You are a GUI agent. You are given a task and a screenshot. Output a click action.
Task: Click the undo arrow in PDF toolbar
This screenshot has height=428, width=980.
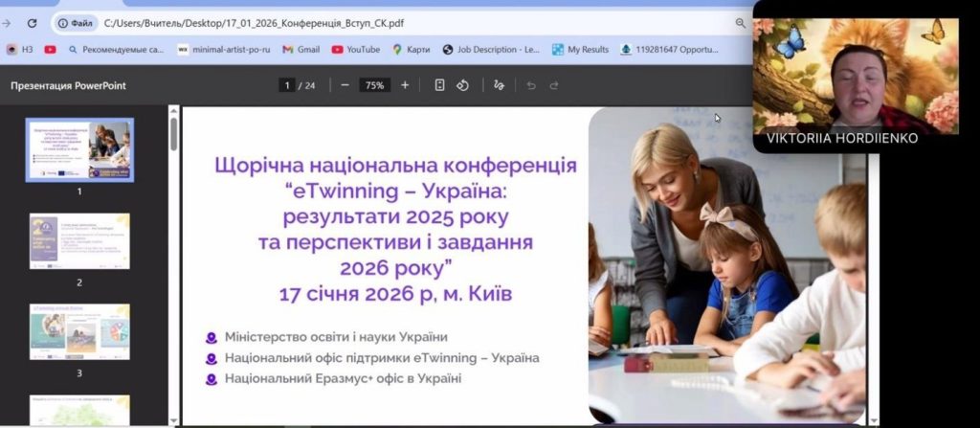click(531, 85)
